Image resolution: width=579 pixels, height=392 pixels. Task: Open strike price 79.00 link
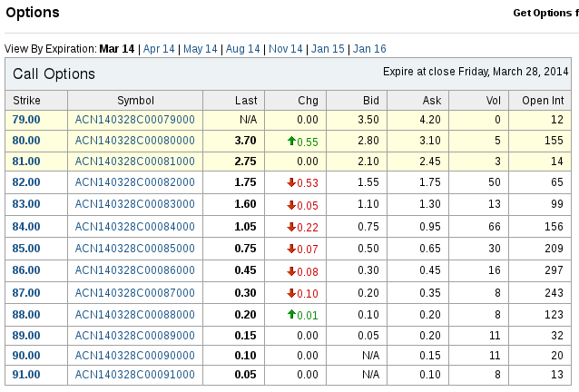coord(26,120)
